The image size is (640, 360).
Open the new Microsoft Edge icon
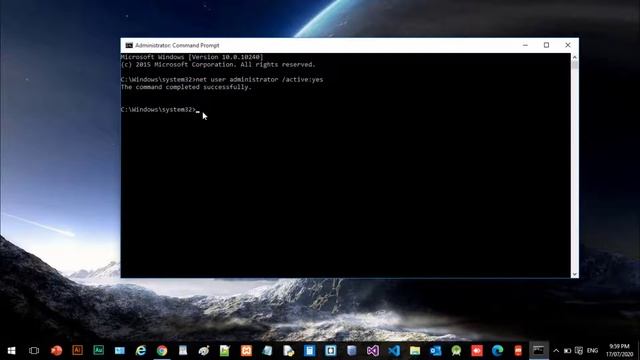(x=497, y=351)
